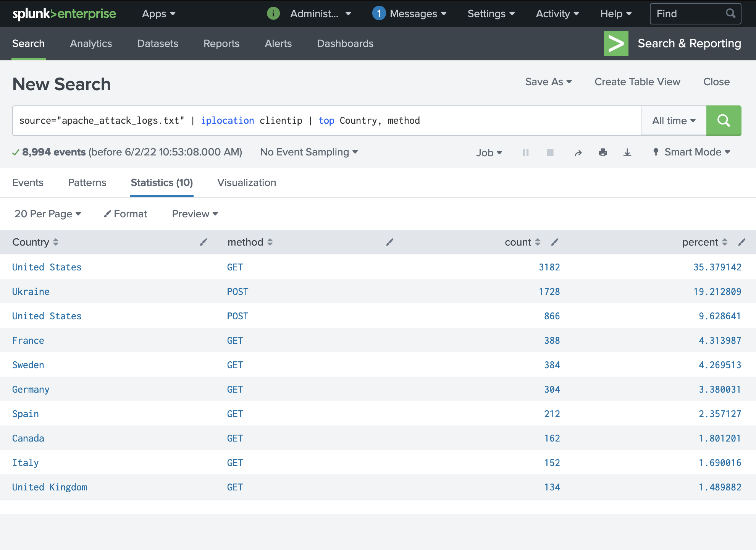The height and width of the screenshot is (550, 756).
Task: Click the pencil icon beside percent
Action: pyautogui.click(x=741, y=242)
